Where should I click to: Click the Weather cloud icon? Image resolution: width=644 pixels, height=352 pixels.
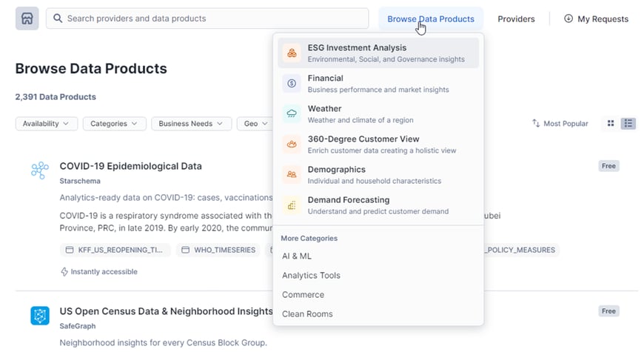(x=292, y=114)
